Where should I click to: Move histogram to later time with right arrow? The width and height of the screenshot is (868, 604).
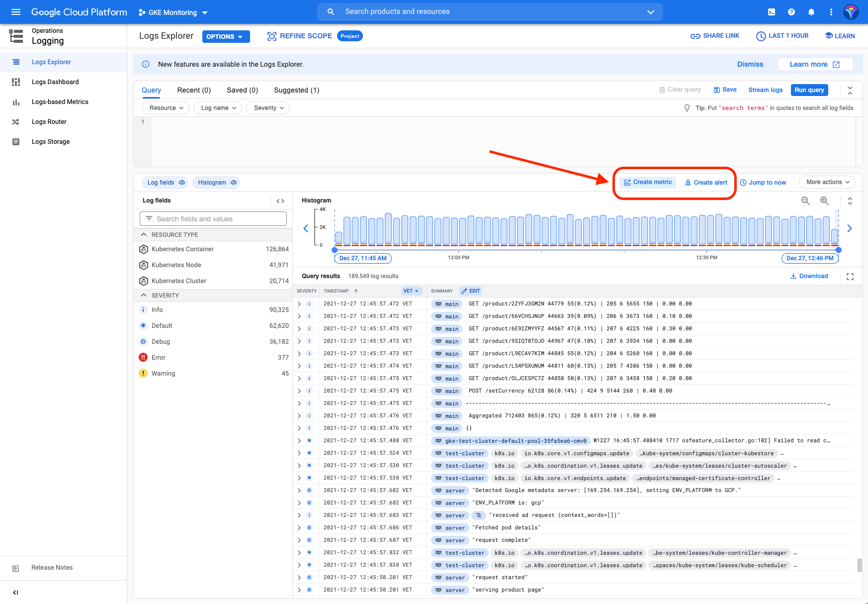(850, 228)
